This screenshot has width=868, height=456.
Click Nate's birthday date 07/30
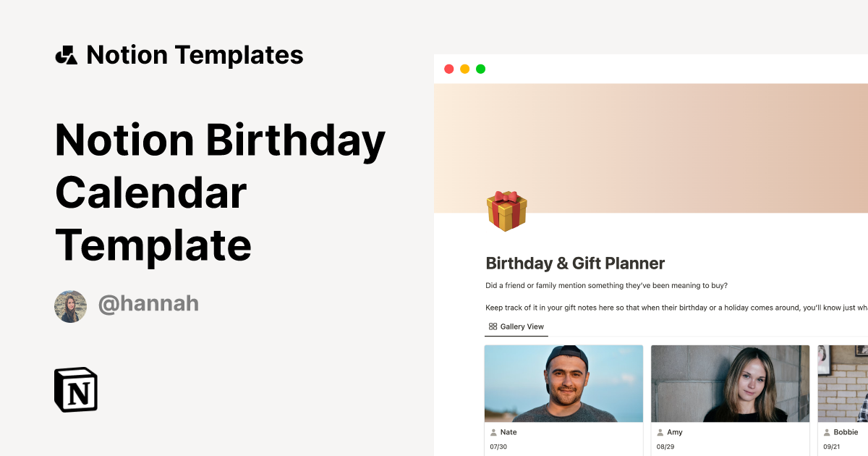pos(499,447)
